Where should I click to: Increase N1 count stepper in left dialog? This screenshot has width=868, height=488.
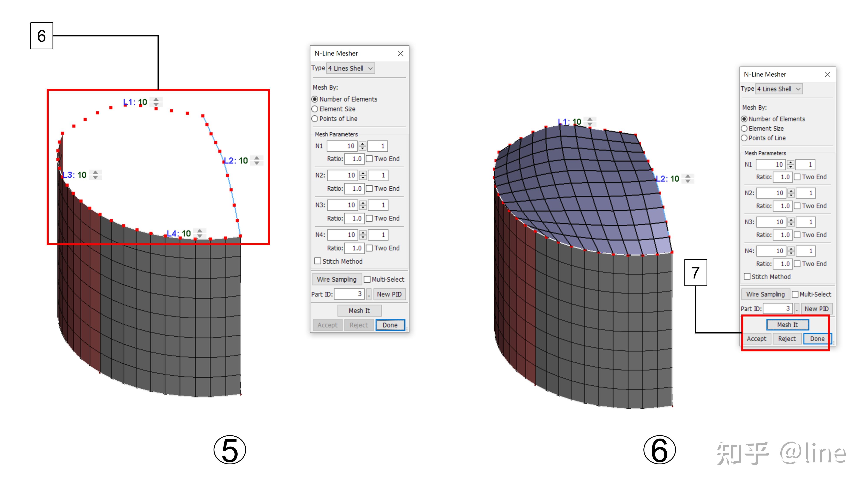pyautogui.click(x=363, y=144)
